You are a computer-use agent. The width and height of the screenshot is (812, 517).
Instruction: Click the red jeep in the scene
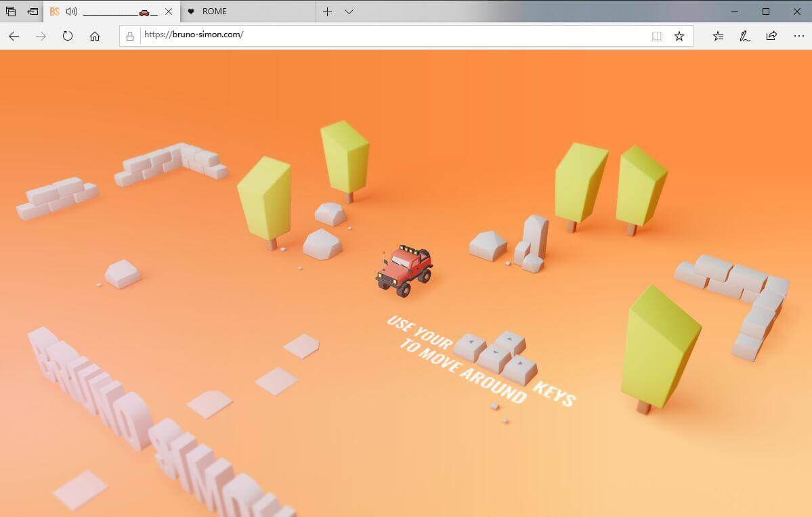pos(404,271)
